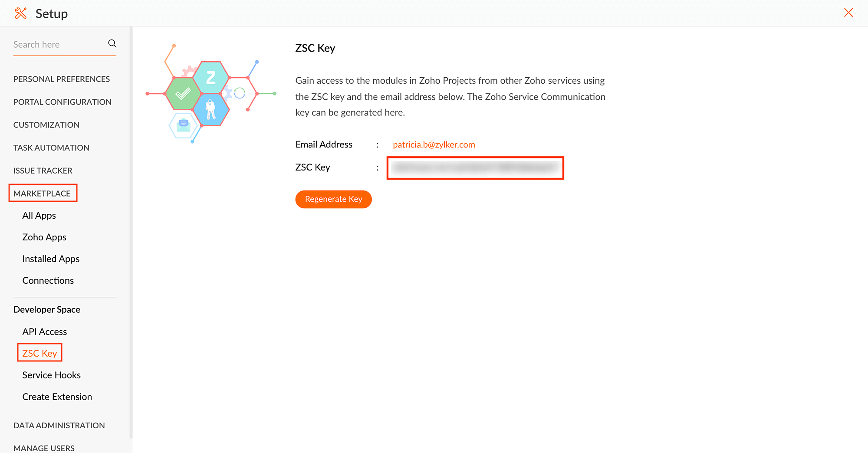Screen dimensions: 868x453
Task: Expand Personal Preferences section
Action: (61, 79)
